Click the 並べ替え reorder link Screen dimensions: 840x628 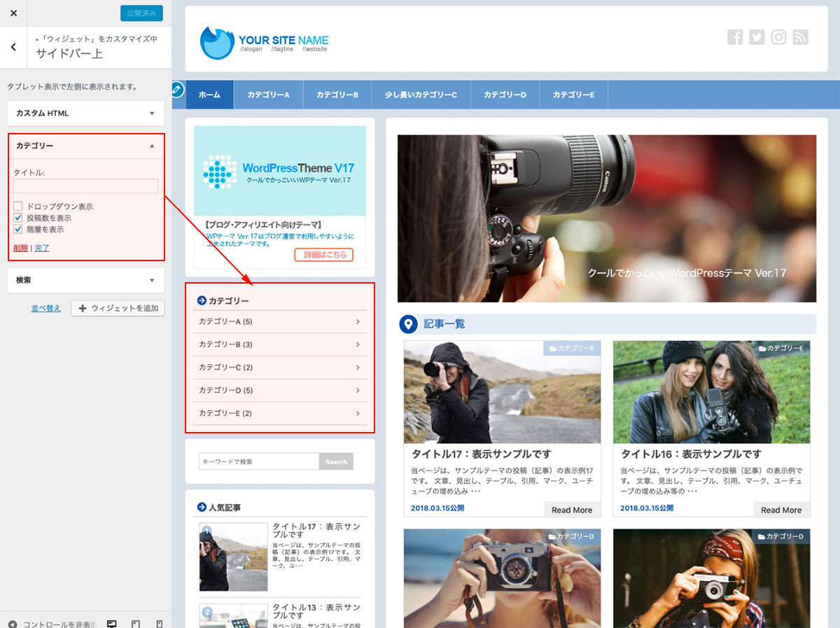[46, 308]
